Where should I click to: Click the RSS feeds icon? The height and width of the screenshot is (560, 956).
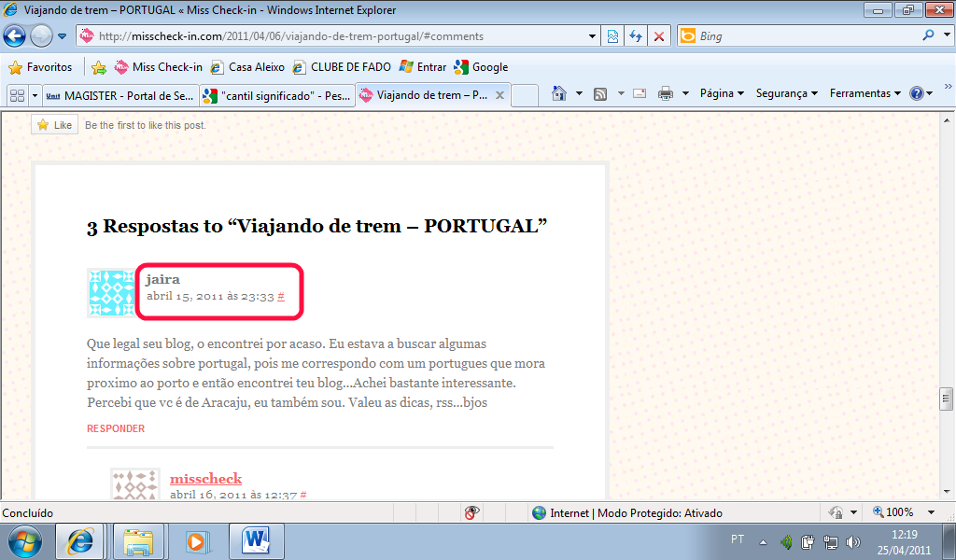point(600,93)
